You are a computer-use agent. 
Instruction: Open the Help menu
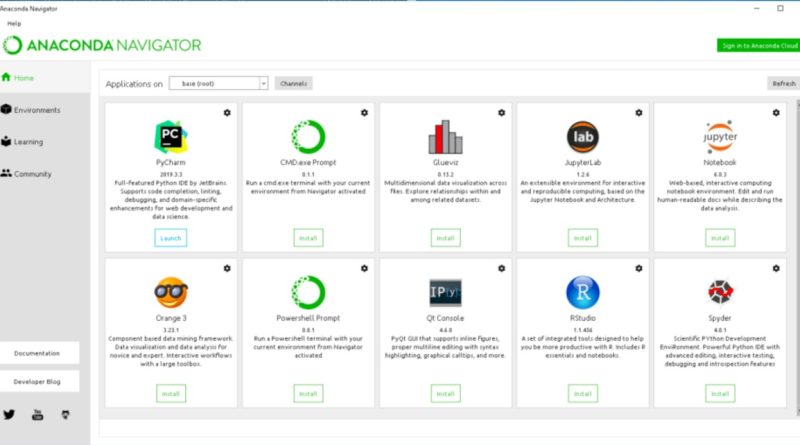[14, 23]
